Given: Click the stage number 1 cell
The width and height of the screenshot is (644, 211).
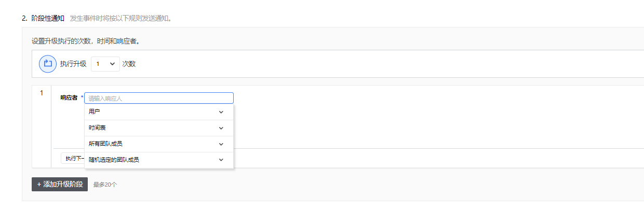Looking at the screenshot, I should (42, 93).
